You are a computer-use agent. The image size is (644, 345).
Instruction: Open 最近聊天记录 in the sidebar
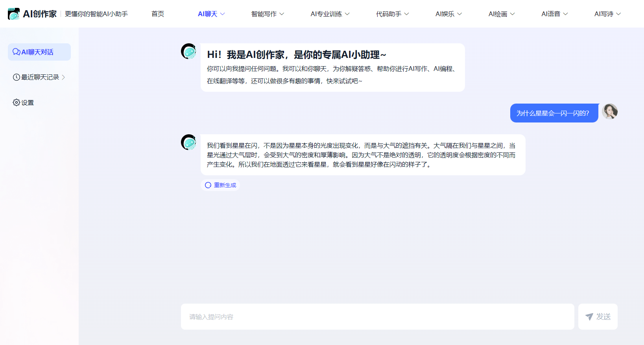click(39, 77)
